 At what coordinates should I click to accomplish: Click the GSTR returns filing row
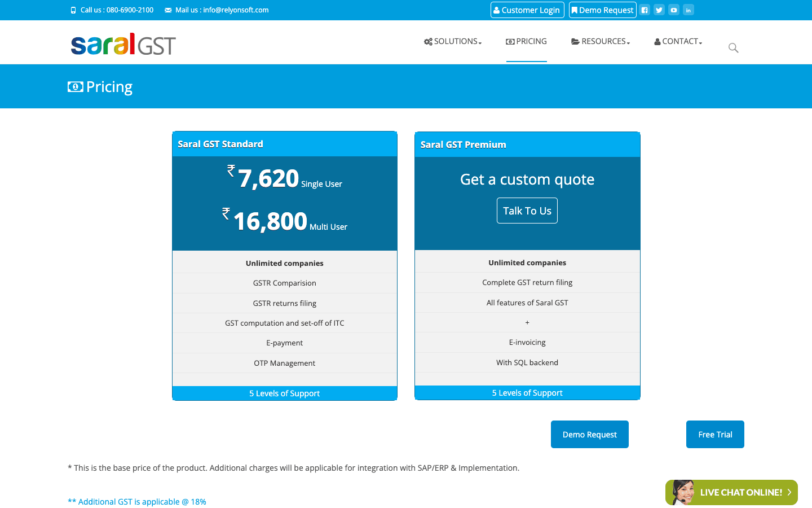click(x=285, y=304)
